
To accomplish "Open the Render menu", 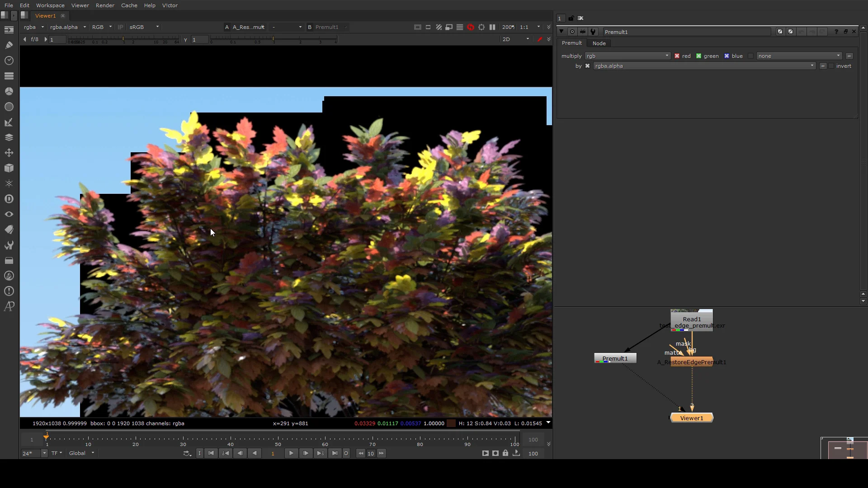I will (x=105, y=5).
